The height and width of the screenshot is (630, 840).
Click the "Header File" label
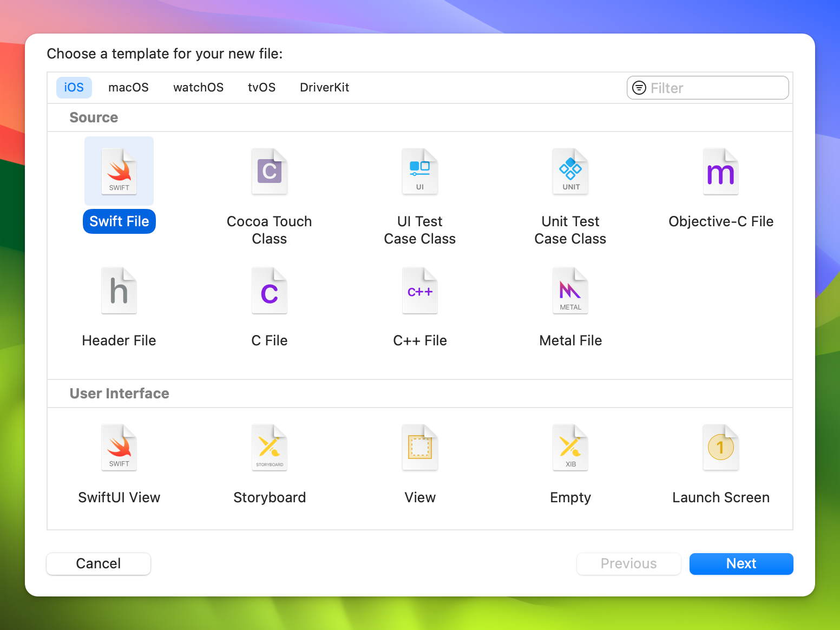pyautogui.click(x=119, y=340)
